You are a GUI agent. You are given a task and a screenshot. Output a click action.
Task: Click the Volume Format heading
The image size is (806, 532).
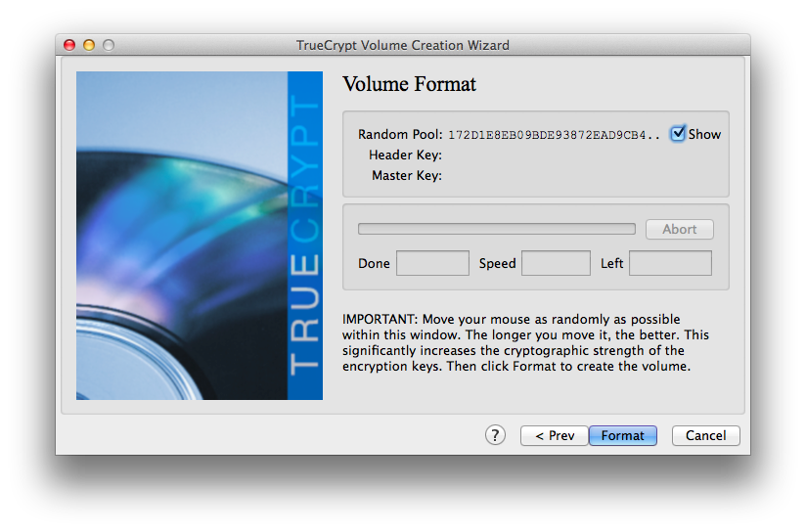[409, 84]
